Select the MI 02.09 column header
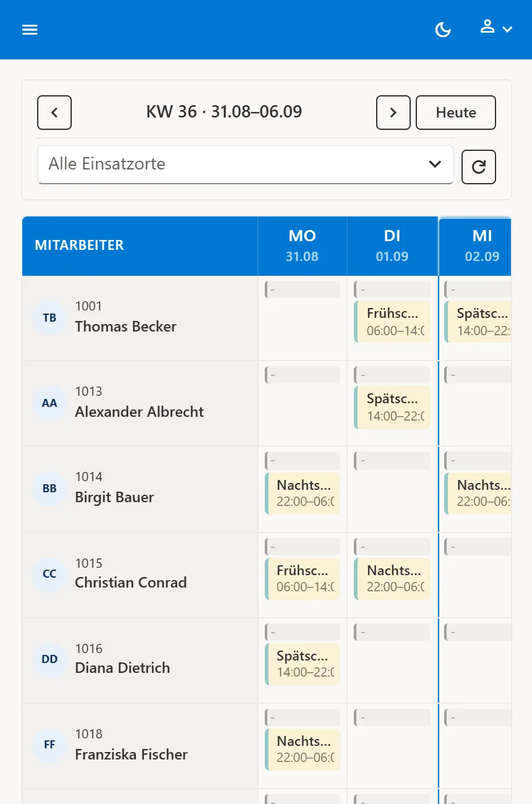 click(475, 246)
